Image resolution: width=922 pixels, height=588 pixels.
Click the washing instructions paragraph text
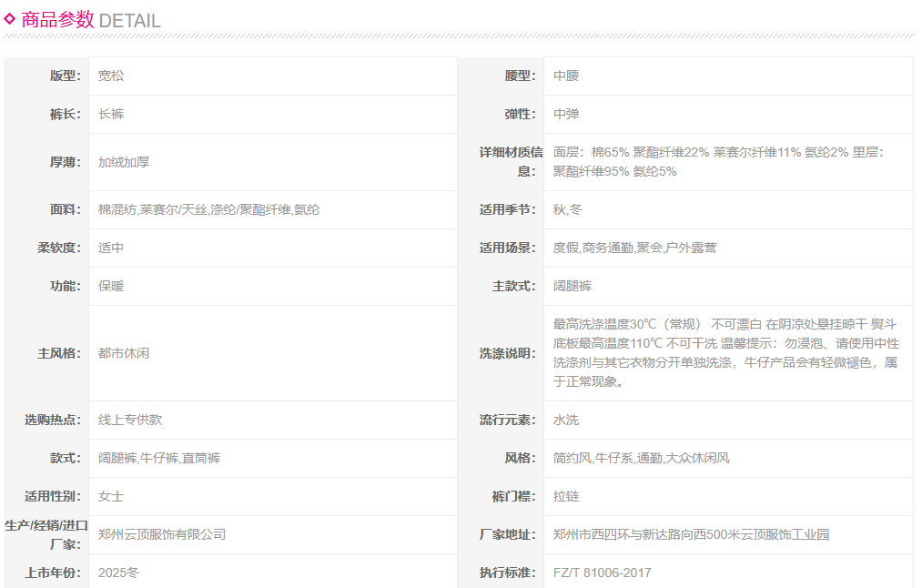tap(725, 353)
